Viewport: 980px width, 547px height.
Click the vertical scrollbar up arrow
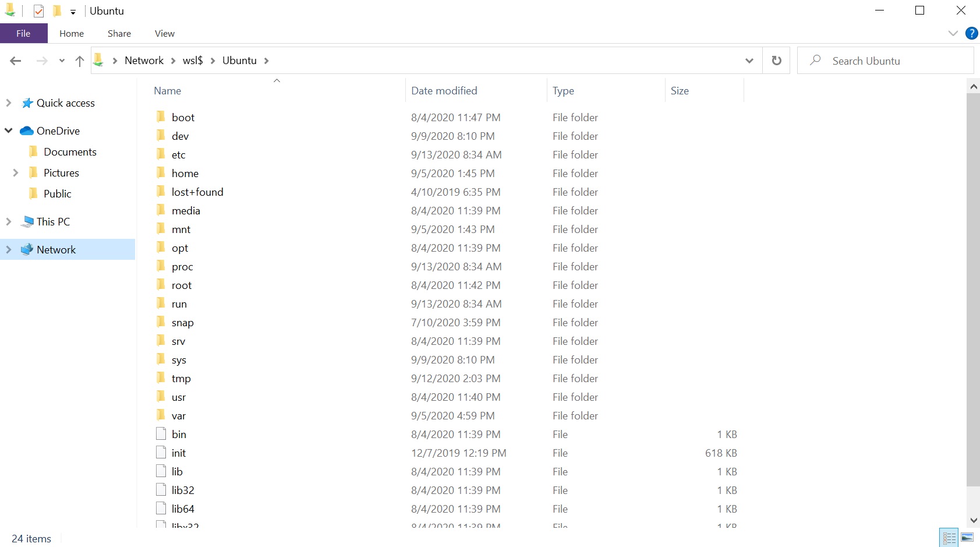click(x=973, y=86)
